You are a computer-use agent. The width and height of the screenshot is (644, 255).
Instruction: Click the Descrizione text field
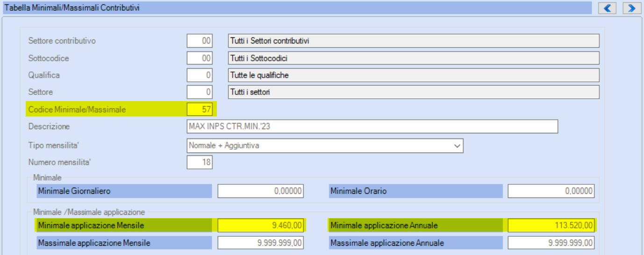[372, 126]
